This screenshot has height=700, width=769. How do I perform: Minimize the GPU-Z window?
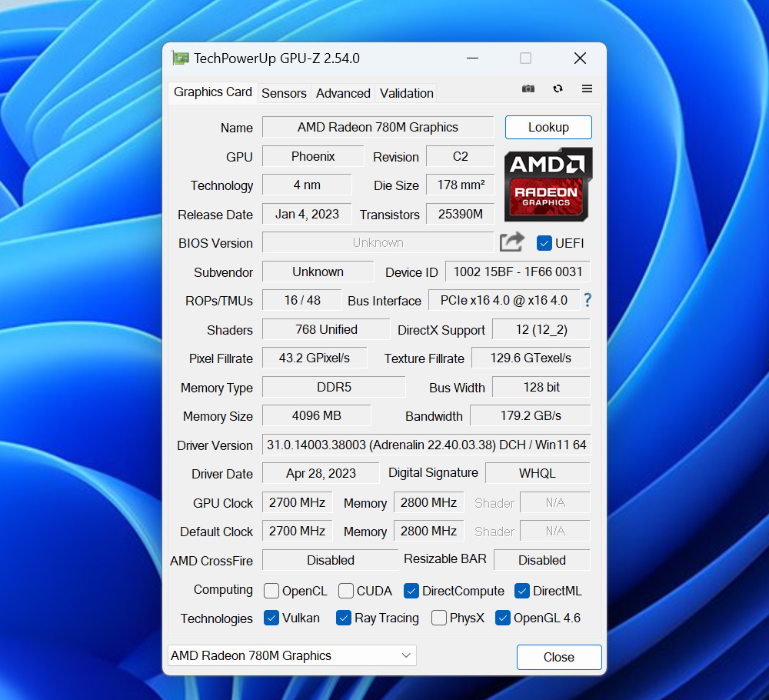tap(472, 58)
